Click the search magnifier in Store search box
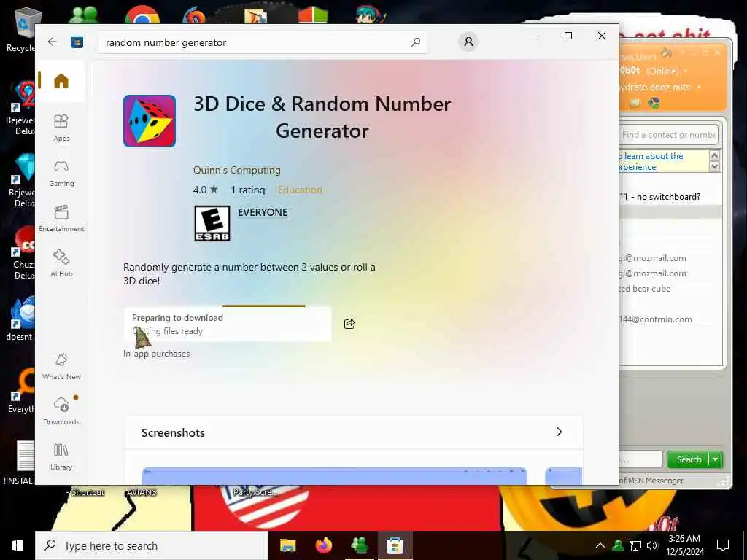 pos(415,42)
